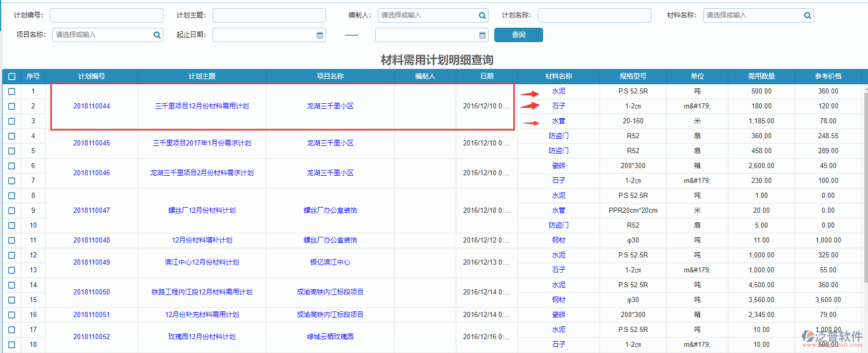Toggle the select-all header checkbox
The image size is (868, 353).
click(12, 76)
